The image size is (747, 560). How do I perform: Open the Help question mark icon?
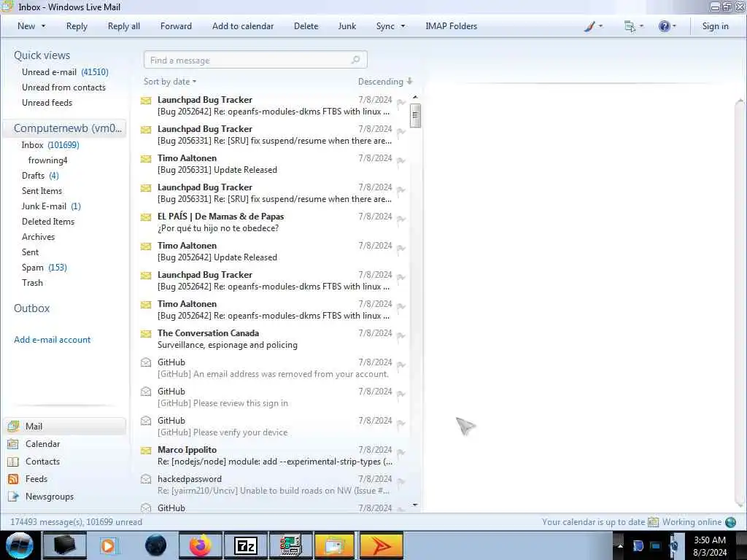coord(664,26)
